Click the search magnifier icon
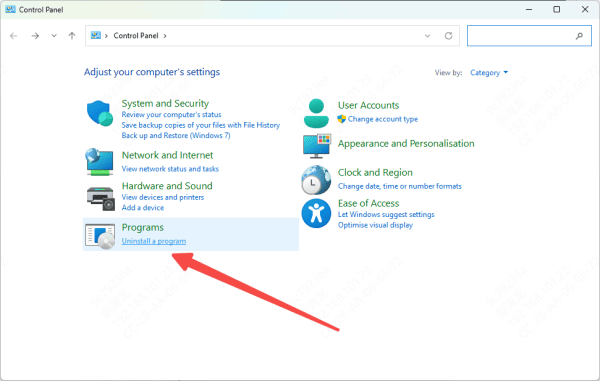This screenshot has width=600, height=381. pyautogui.click(x=579, y=36)
